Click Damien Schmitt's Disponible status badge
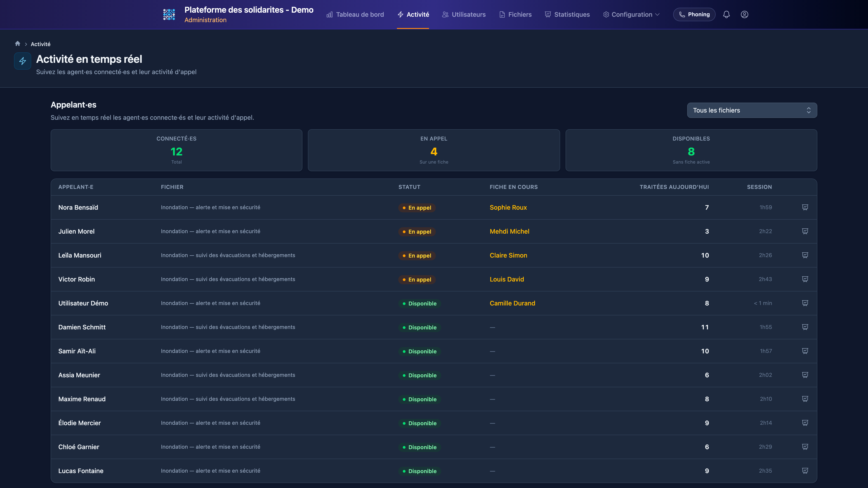The height and width of the screenshot is (488, 868). (x=420, y=327)
